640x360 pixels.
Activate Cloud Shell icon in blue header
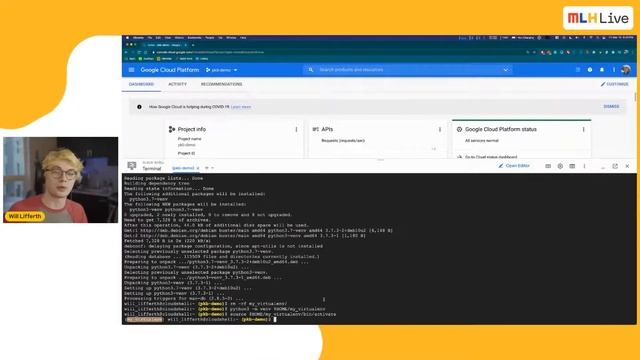pyautogui.click(x=578, y=70)
